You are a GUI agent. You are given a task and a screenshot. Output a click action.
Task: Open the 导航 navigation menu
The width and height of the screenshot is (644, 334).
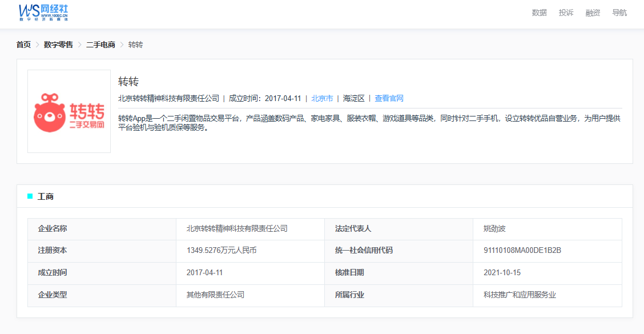pyautogui.click(x=619, y=13)
